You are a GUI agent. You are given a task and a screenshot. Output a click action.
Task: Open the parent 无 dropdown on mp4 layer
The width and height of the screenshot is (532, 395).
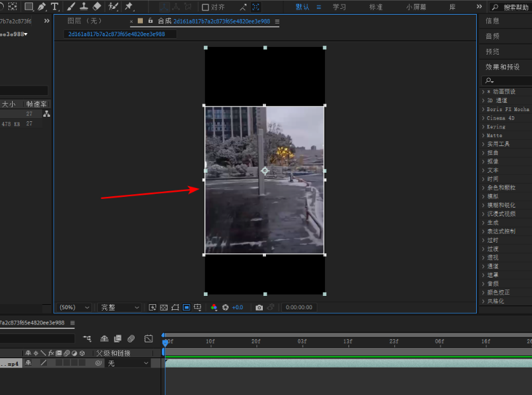click(x=128, y=363)
